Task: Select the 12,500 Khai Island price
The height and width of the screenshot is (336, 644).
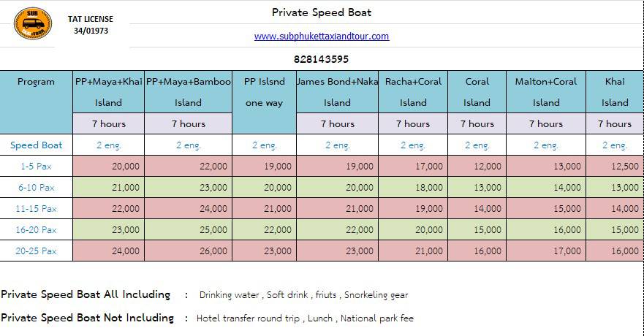Action: pyautogui.click(x=615, y=166)
